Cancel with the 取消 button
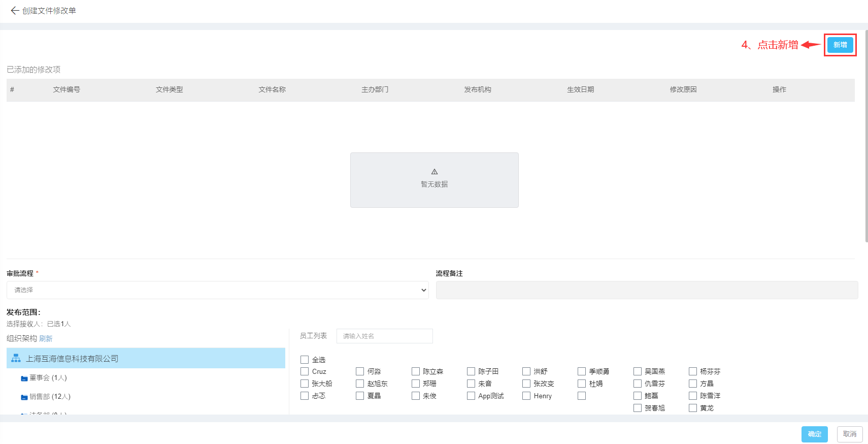This screenshot has height=444, width=868. pos(850,434)
